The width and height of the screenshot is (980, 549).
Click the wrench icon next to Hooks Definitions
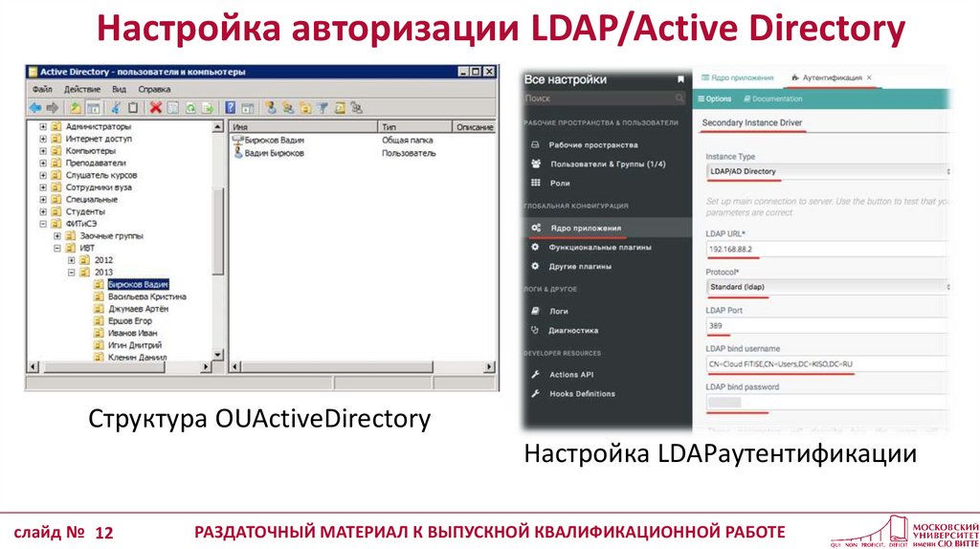pos(535,394)
